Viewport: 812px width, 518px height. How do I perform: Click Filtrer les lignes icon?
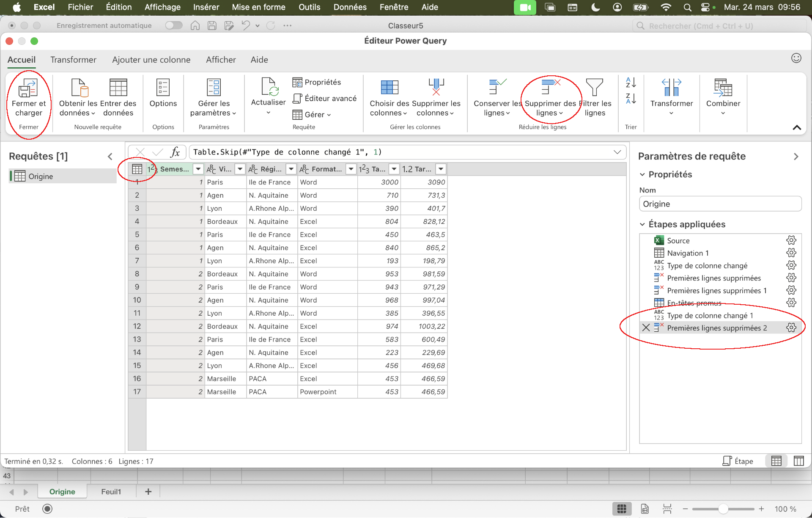pos(594,88)
